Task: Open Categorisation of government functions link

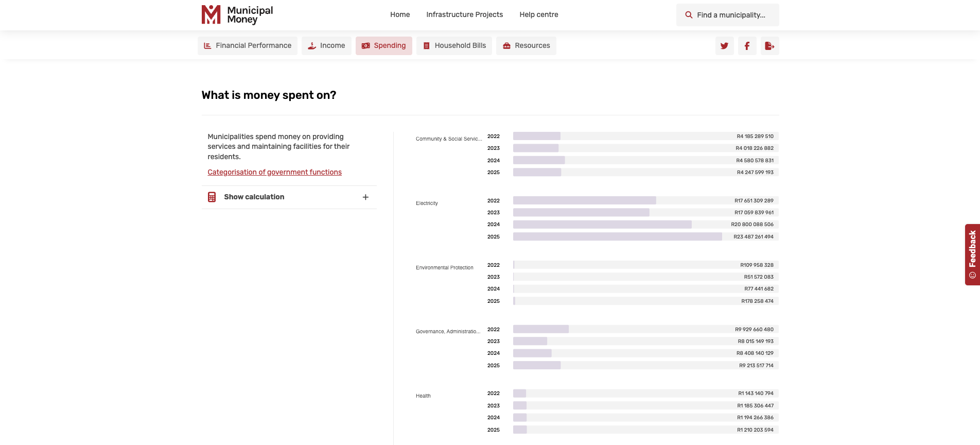Action: (275, 172)
